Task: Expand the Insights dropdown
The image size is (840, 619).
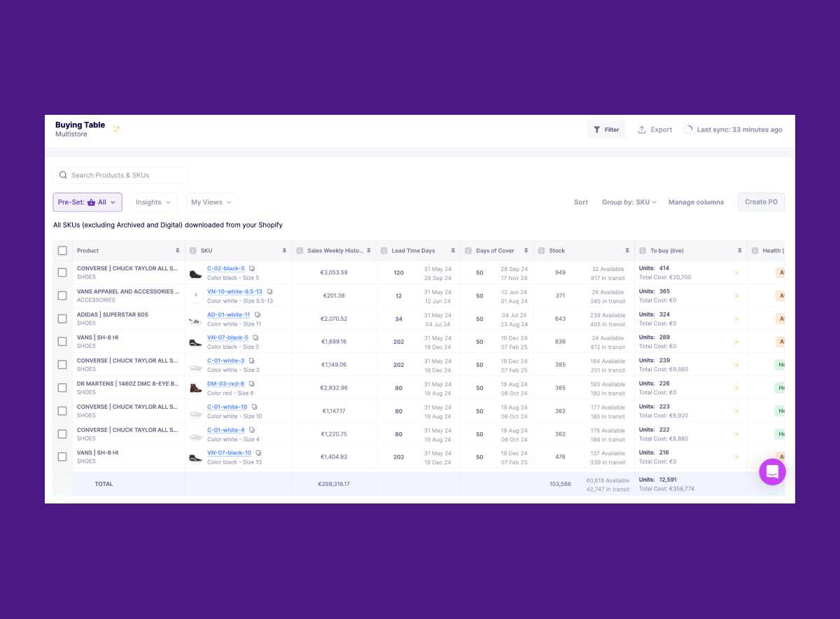Action: tap(154, 202)
